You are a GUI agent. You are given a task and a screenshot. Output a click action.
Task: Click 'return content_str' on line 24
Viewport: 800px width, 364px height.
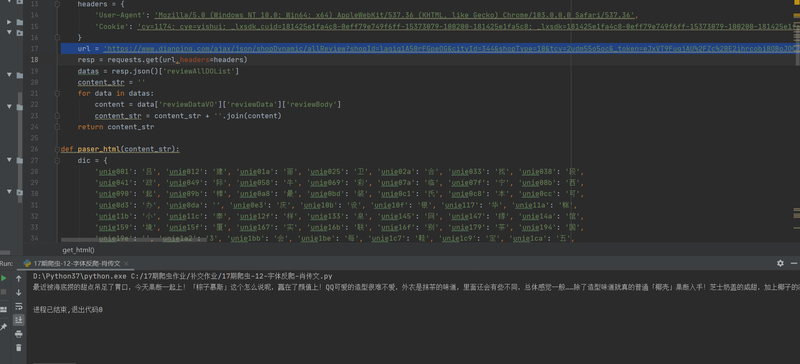pyautogui.click(x=116, y=127)
